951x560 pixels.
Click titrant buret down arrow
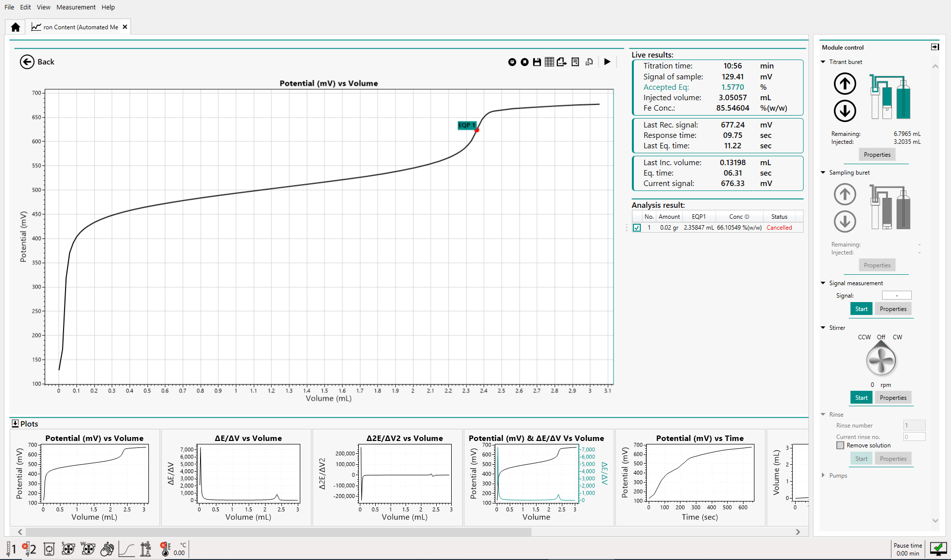pos(845,111)
